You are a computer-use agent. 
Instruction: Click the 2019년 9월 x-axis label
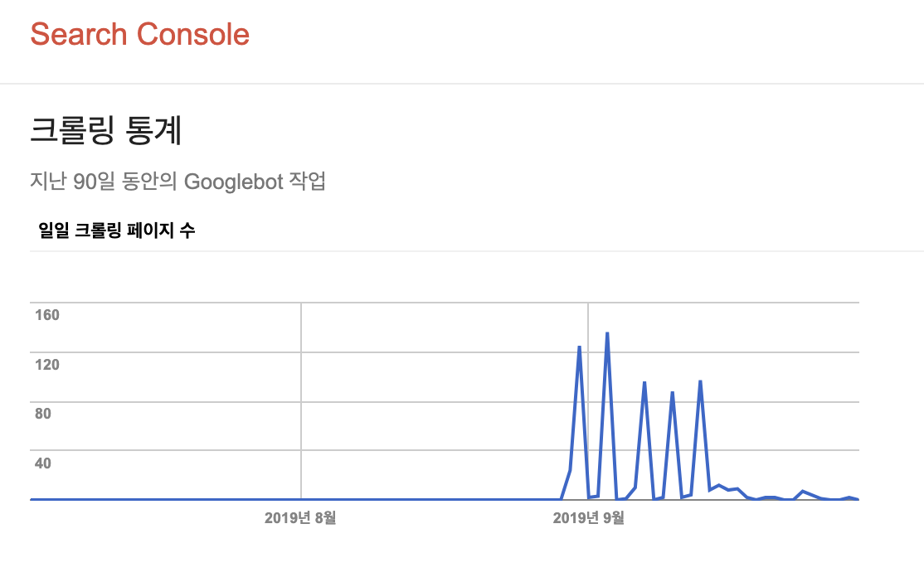588,519
